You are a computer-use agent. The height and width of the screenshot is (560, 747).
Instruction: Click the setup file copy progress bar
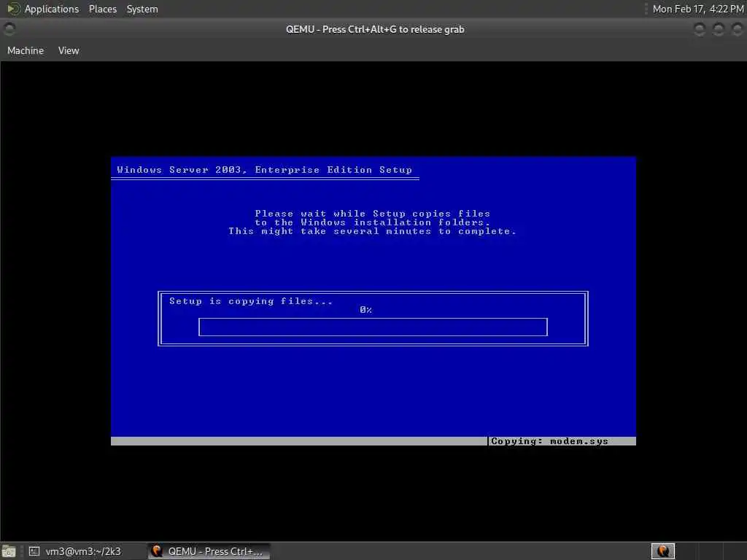[x=373, y=327]
